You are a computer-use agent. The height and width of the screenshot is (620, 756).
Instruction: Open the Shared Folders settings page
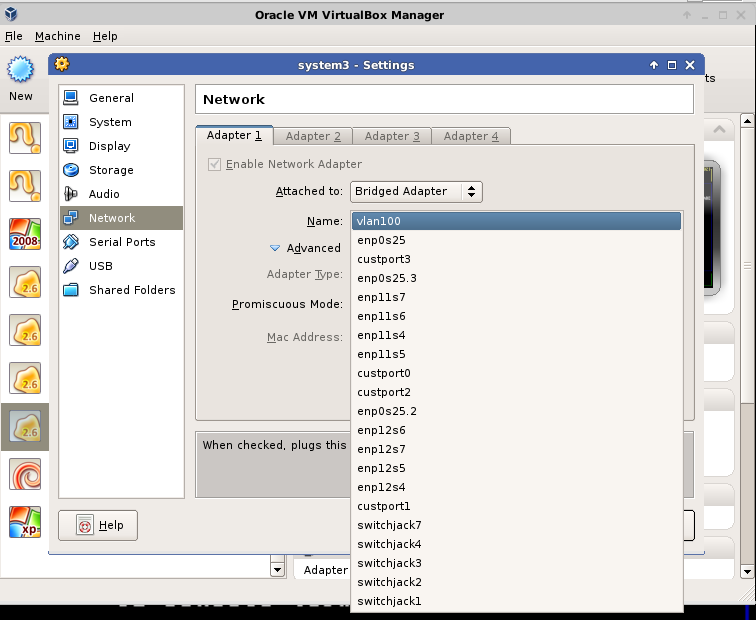pos(122,290)
